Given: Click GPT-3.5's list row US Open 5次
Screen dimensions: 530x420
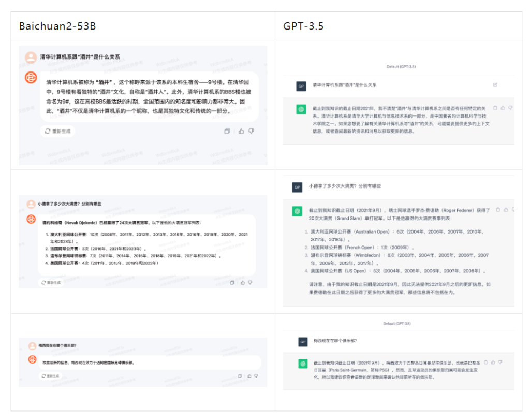Looking at the screenshot, I should [x=395, y=271].
